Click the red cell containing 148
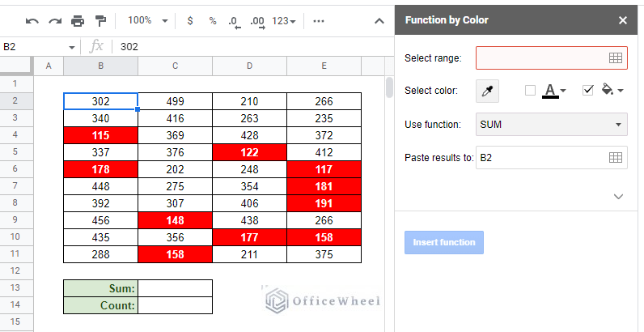The image size is (644, 332). [175, 220]
